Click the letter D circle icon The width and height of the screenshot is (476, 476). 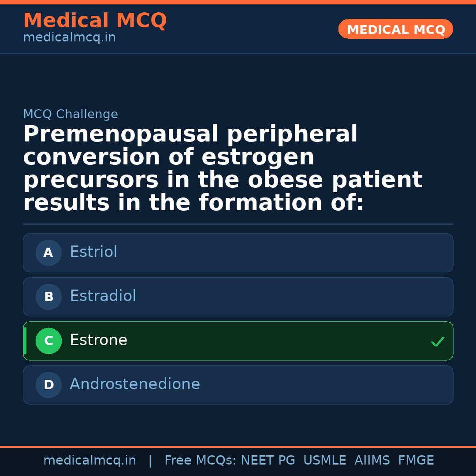48,385
